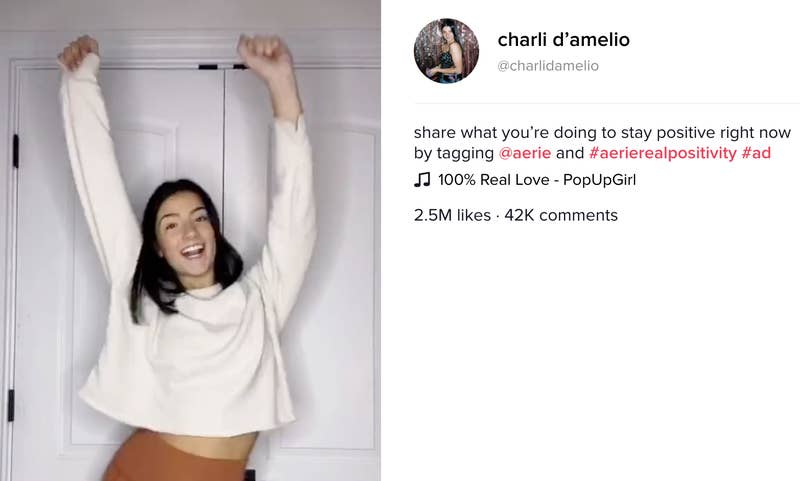This screenshot has height=481, width=800.
Task: Select the #ad hashtag
Action: pyautogui.click(x=756, y=153)
